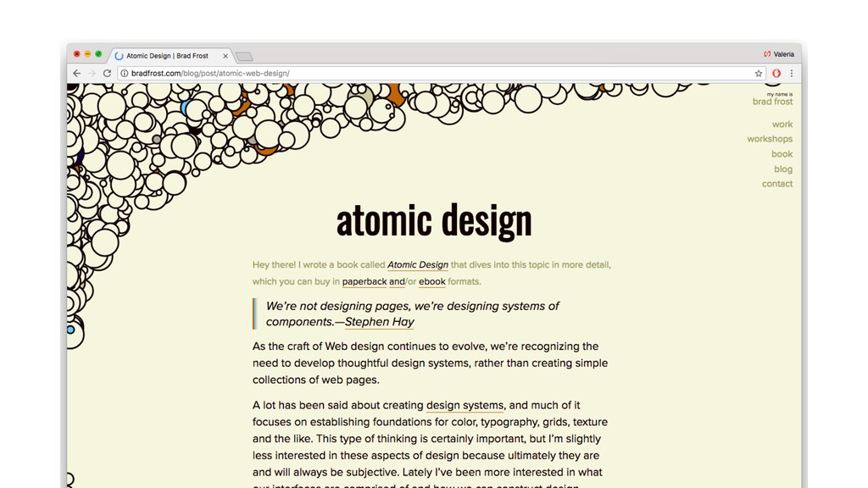Minimize the window with the yellow button
The image size is (868, 488).
coord(87,54)
